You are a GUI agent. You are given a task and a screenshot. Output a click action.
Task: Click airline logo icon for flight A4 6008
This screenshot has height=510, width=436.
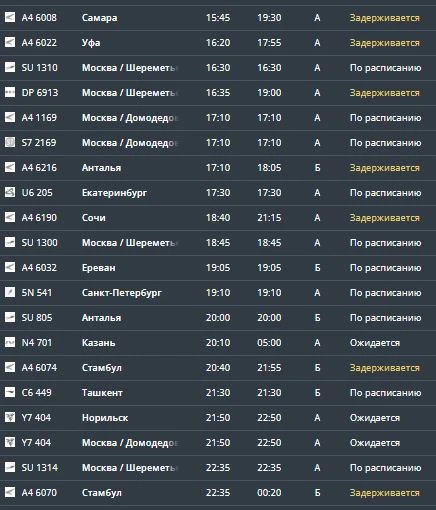pyautogui.click(x=10, y=17)
